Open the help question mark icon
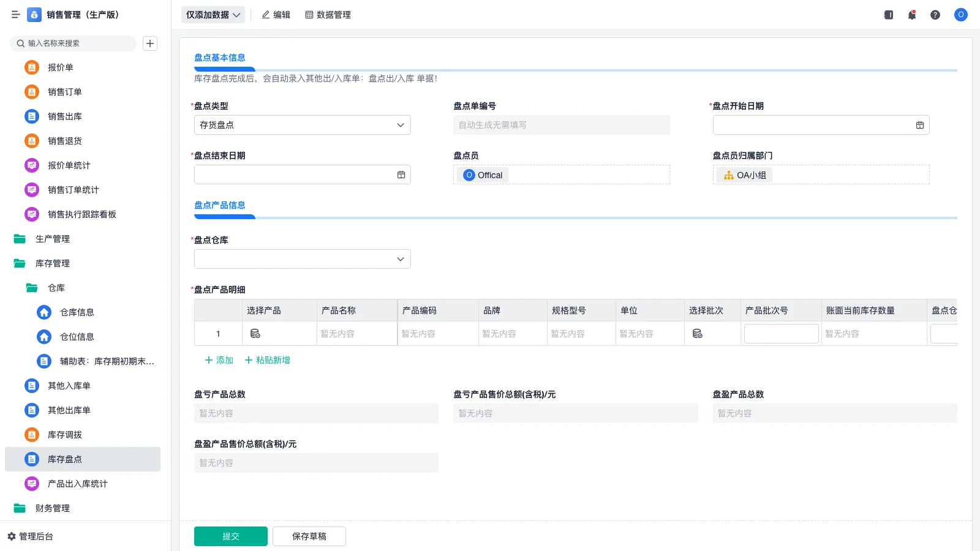 pos(935,15)
